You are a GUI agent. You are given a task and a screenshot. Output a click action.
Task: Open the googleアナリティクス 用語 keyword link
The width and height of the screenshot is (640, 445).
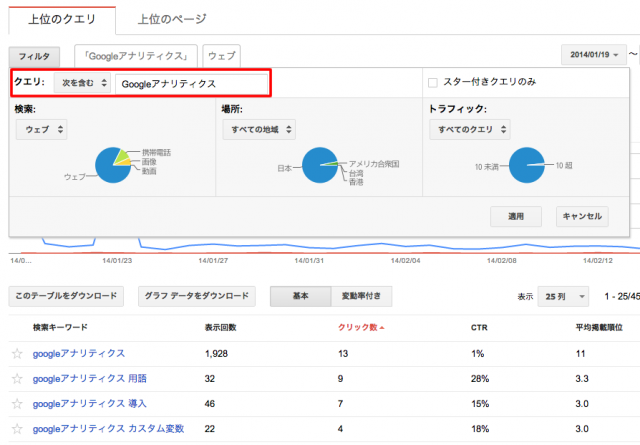[x=89, y=379]
